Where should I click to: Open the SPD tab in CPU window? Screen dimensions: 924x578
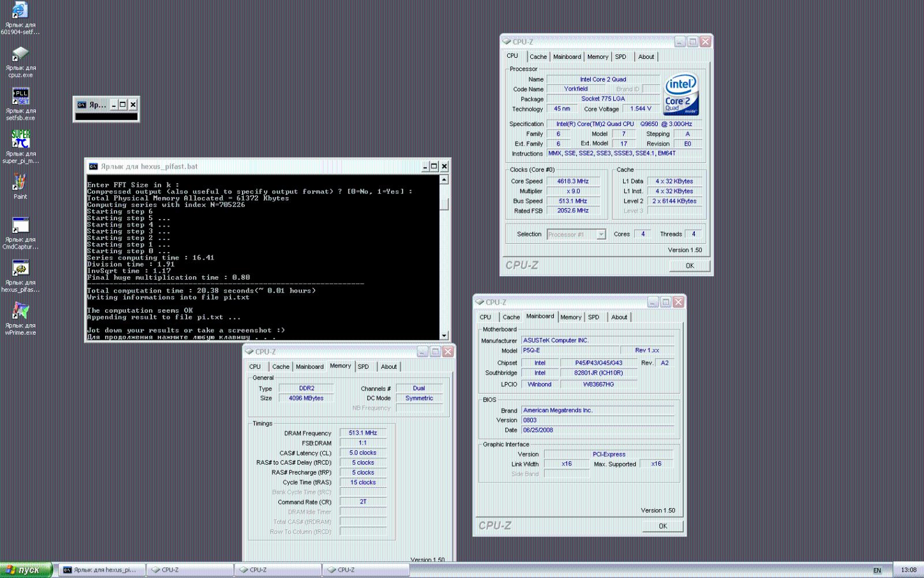[621, 57]
